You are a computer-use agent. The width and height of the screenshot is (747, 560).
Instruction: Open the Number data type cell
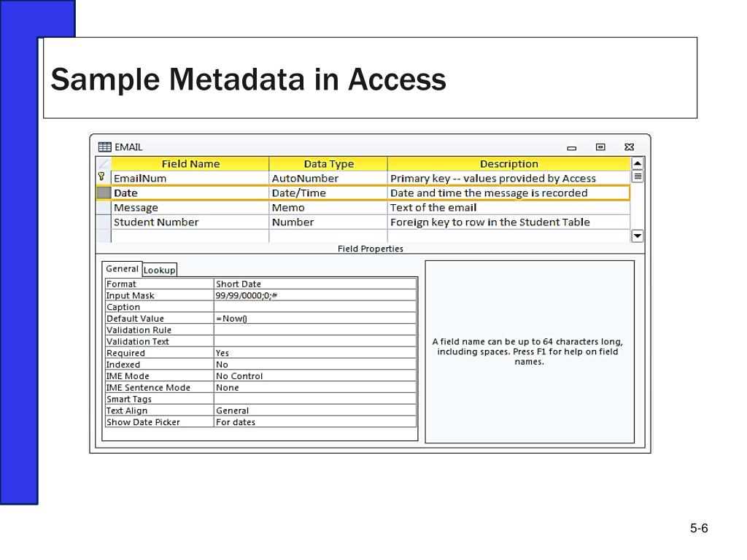click(329, 222)
